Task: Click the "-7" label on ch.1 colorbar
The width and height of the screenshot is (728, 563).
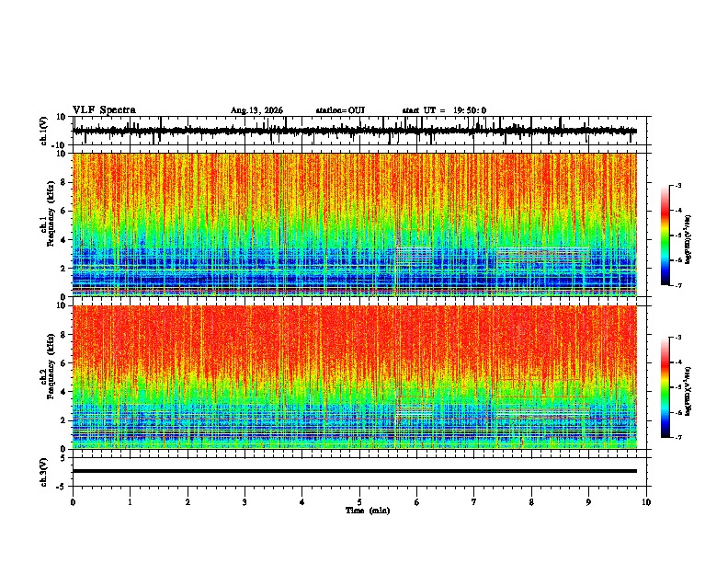Action: click(x=678, y=285)
